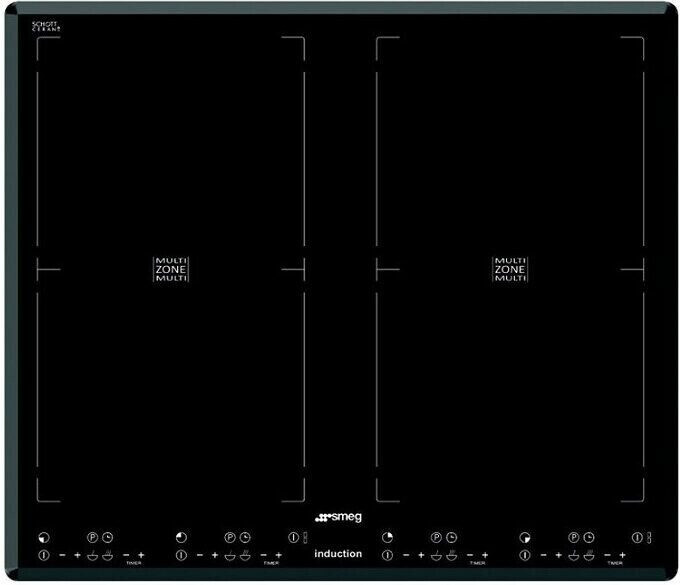
Task: Tap the steaming bowl icon, rear-right zone
Action: click(x=451, y=555)
